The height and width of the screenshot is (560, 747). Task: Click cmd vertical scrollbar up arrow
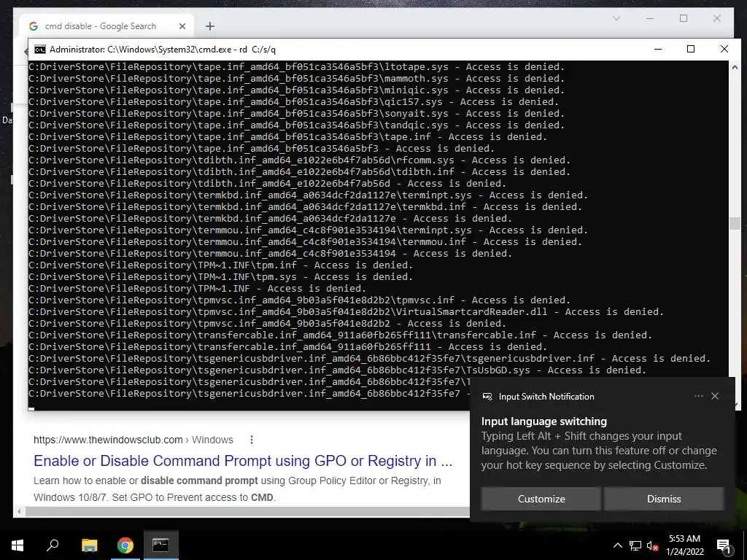pos(735,67)
